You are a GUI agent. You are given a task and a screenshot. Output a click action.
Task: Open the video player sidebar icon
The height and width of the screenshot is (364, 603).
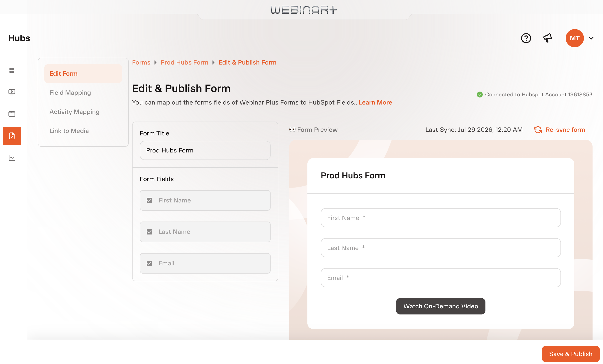pos(12,92)
